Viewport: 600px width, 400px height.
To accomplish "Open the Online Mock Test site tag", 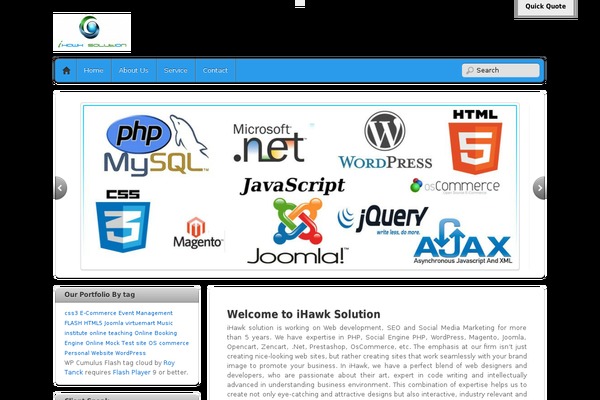I will [x=116, y=343].
